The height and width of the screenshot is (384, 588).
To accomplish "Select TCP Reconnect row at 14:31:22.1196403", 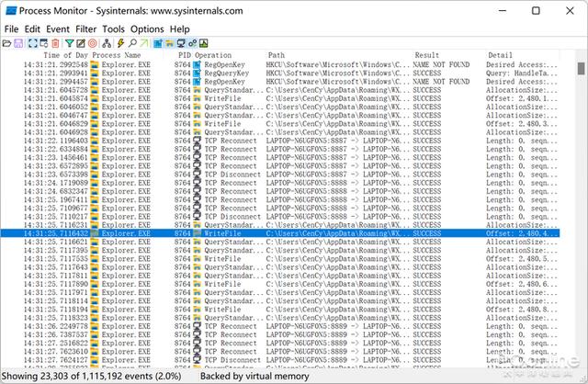I will (x=280, y=141).
